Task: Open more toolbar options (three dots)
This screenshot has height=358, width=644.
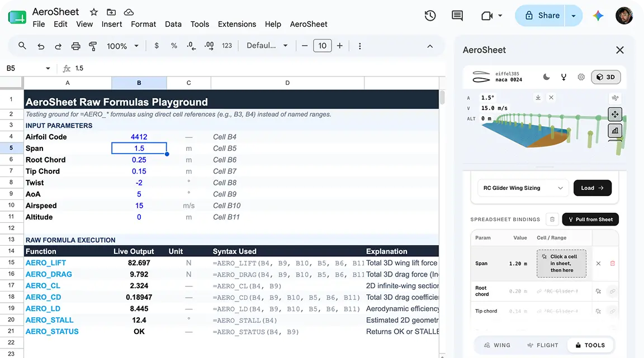Action: click(x=360, y=46)
